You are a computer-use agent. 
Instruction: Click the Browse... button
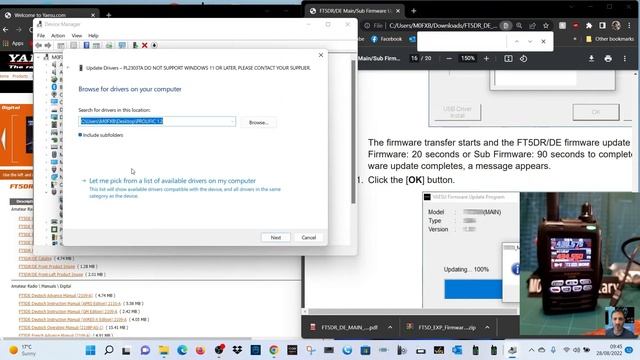[x=258, y=122]
